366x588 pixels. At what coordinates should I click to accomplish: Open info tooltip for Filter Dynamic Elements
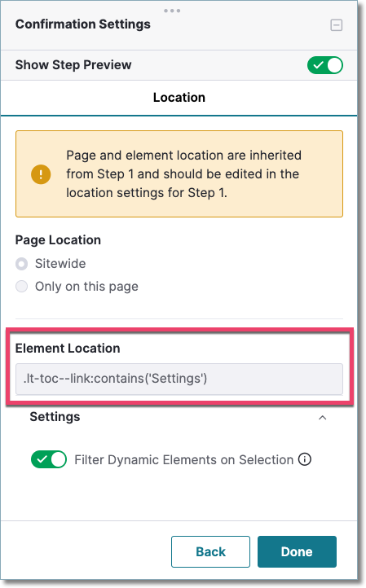coord(305,459)
